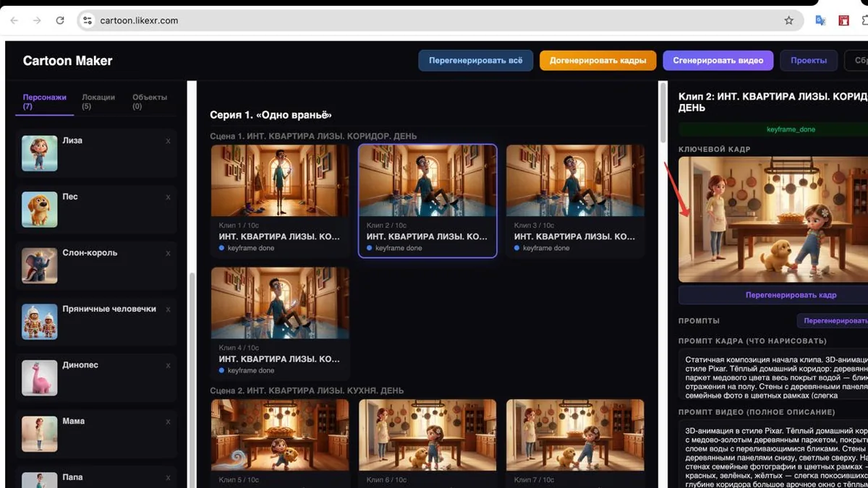Image resolution: width=868 pixels, height=488 pixels.
Task: Start Сгенерировать видео
Action: pos(718,61)
